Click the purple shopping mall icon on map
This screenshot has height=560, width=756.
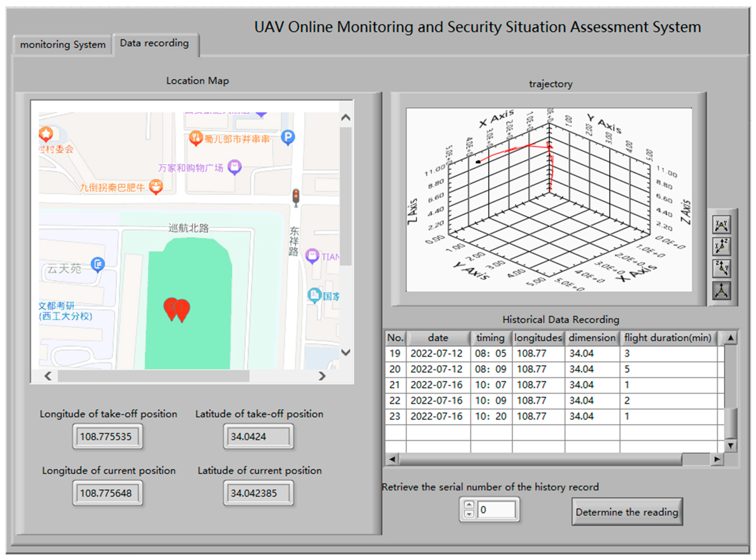234,166
